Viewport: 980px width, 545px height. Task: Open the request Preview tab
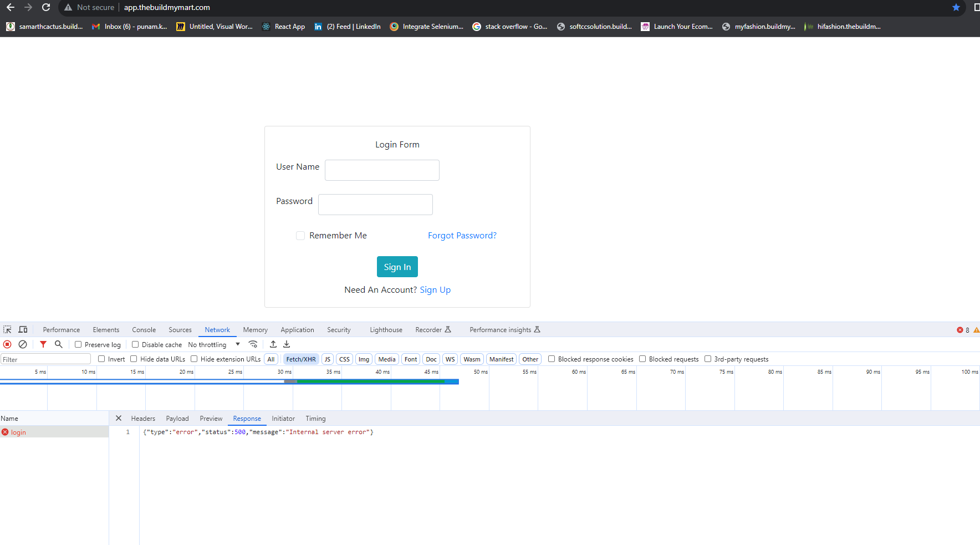[x=211, y=419]
